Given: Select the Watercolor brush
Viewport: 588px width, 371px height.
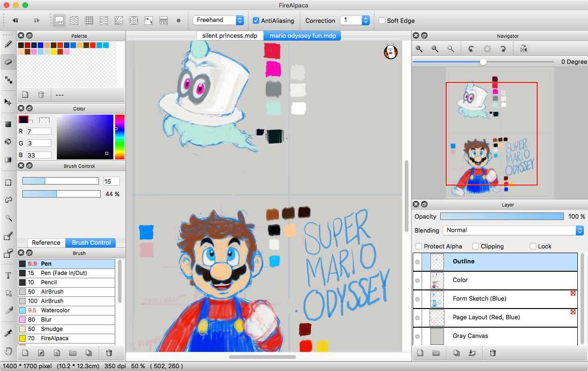Looking at the screenshot, I should click(x=66, y=310).
